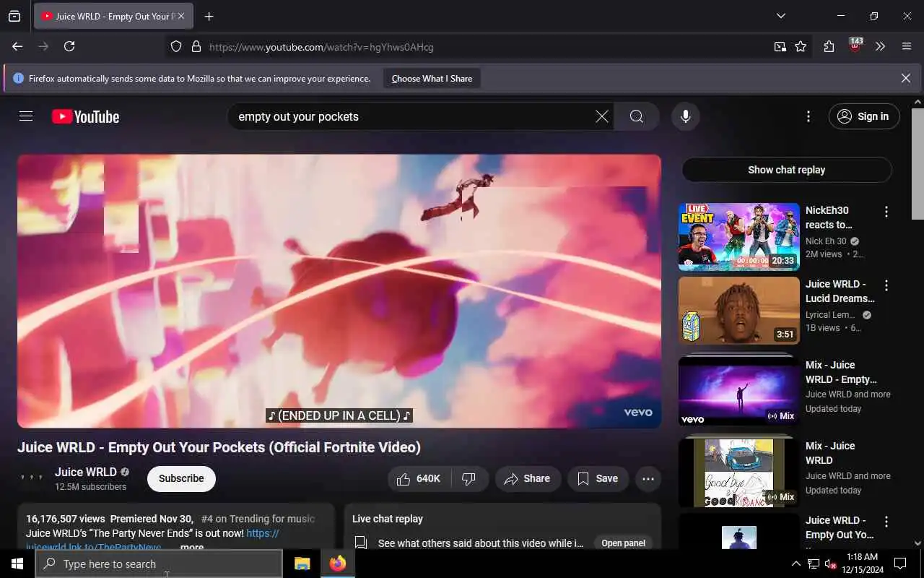The image size is (924, 578).
Task: Close the Juice WRLD tab
Action: (x=181, y=16)
